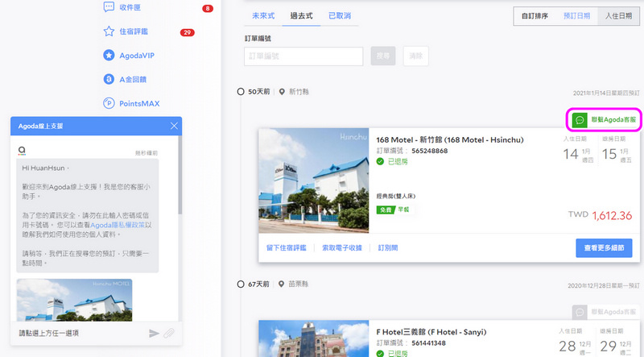Click green check icon beside 已退房 for 168 Motel

click(x=380, y=162)
